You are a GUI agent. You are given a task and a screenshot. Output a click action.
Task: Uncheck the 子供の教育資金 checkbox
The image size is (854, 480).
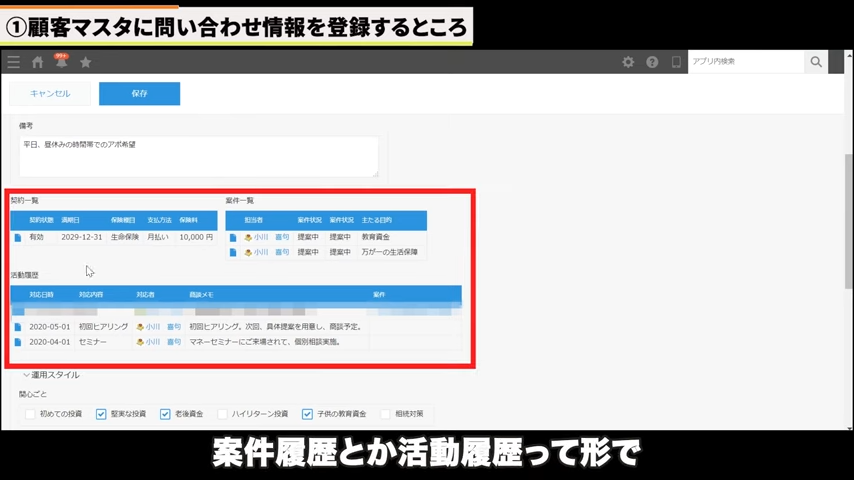(x=307, y=414)
